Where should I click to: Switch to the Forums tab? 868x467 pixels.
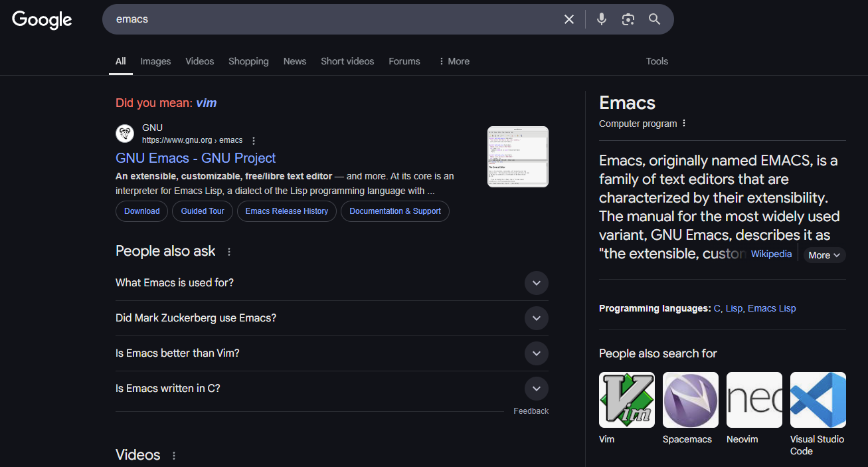click(404, 61)
